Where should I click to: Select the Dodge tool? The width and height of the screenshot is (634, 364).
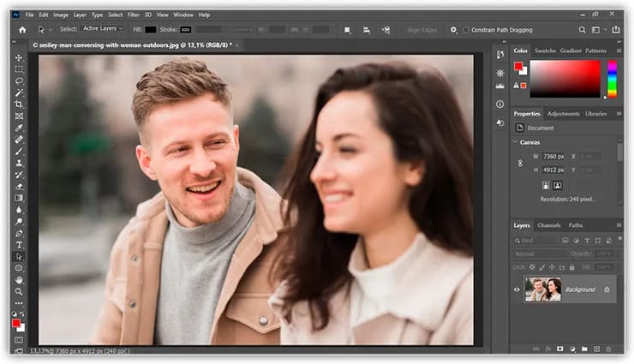coord(19,221)
